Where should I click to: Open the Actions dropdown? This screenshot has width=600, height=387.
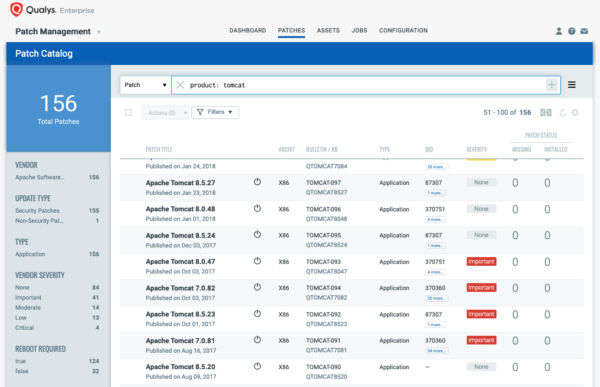pyautogui.click(x=165, y=113)
